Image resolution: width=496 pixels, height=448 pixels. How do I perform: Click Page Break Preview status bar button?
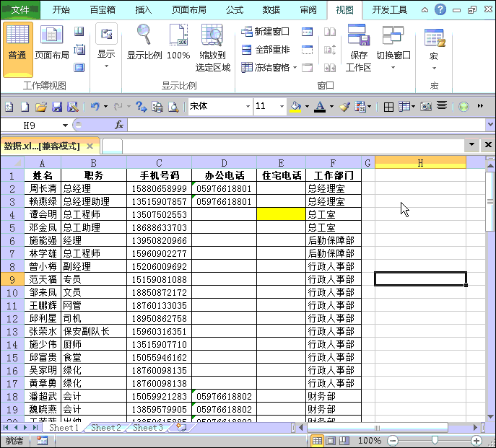(x=344, y=440)
